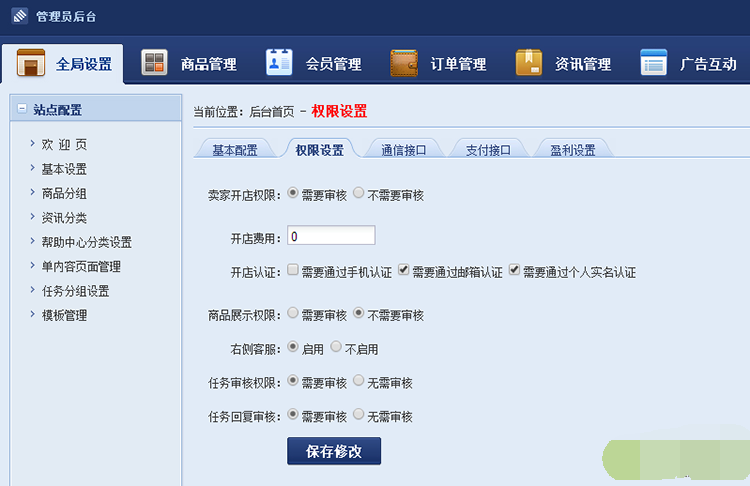Click the 全局设置 store icon
This screenshot has width=750, height=486.
(31, 63)
